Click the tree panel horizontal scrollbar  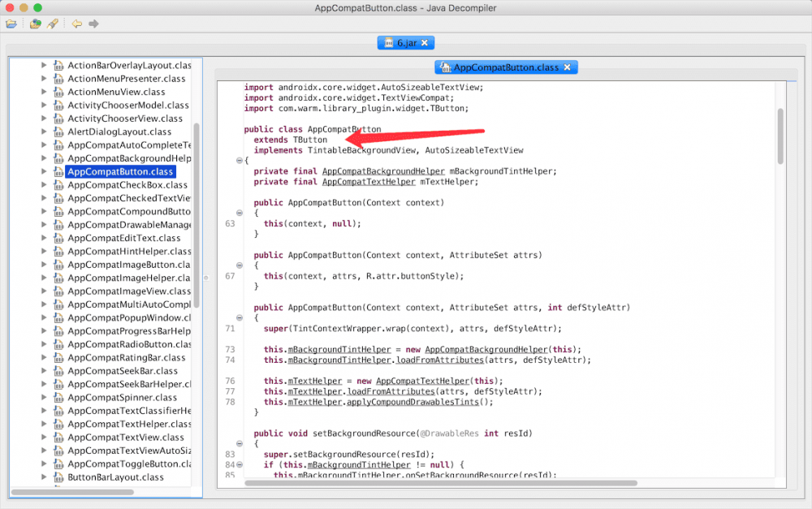click(72, 492)
